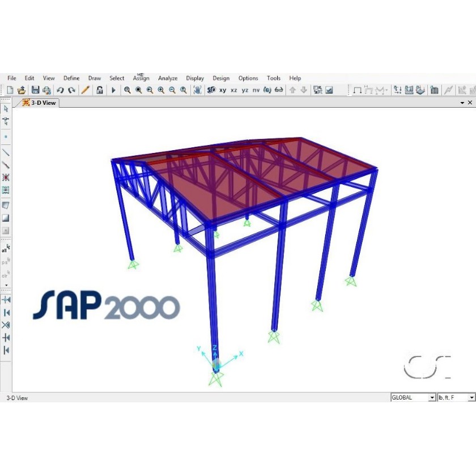The width and height of the screenshot is (476, 476).
Task: Click the Undo arrow icon
Action: pos(60,90)
